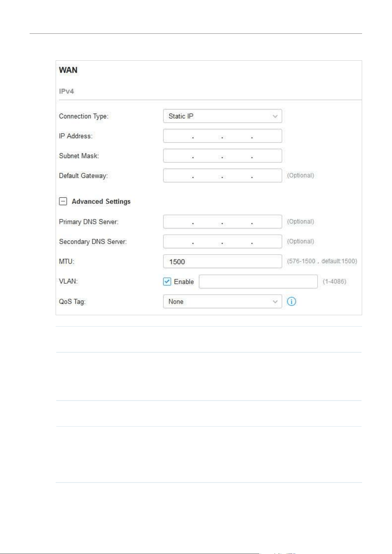Collapse the Advanced Settings section
This screenshot has width=392, height=554.
point(63,202)
